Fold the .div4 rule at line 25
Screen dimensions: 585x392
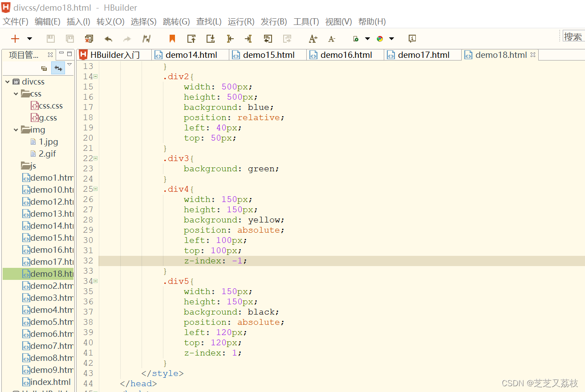point(96,189)
